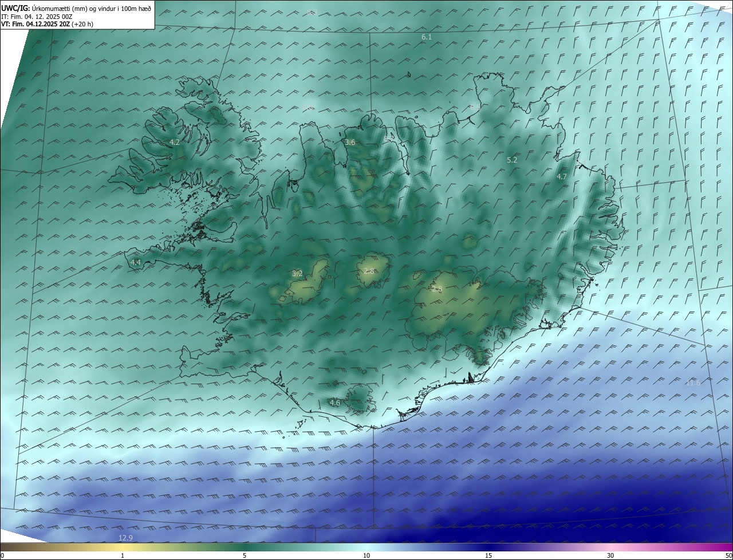Select the 4.6 value near the south coast
The width and height of the screenshot is (733, 560).
pos(335,403)
